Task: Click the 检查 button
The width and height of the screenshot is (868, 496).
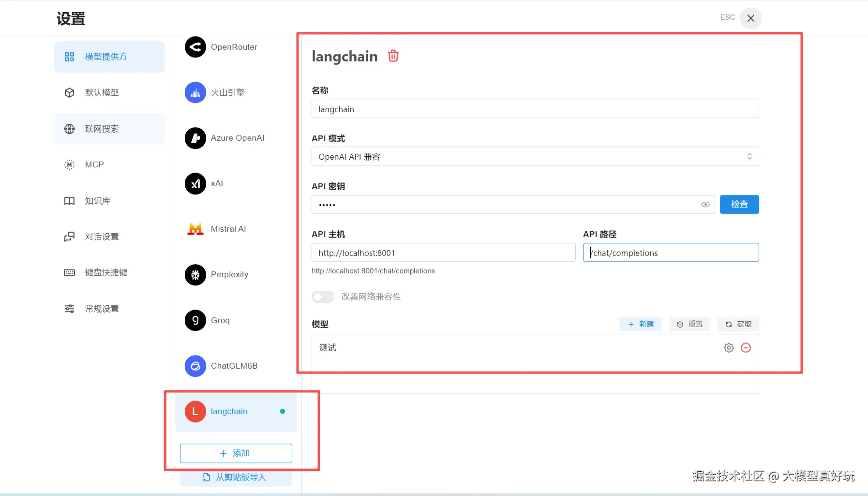Action: coord(739,204)
